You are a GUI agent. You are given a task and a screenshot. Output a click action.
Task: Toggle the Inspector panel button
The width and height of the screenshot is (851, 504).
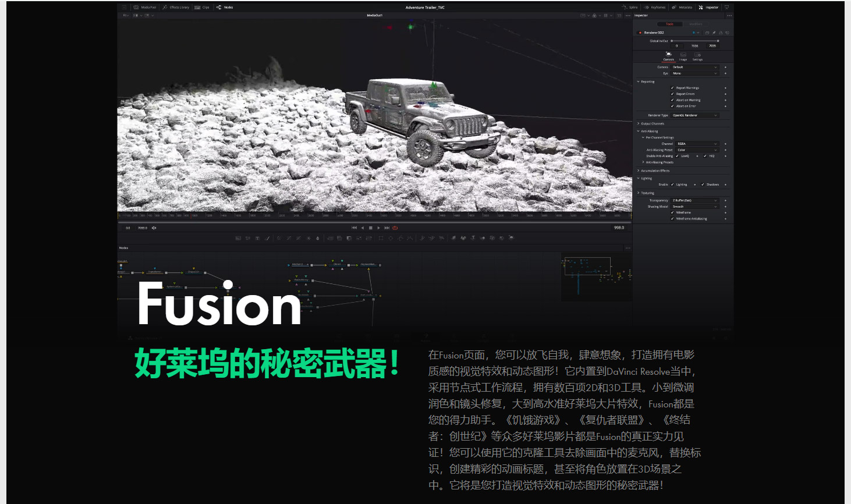pos(708,8)
